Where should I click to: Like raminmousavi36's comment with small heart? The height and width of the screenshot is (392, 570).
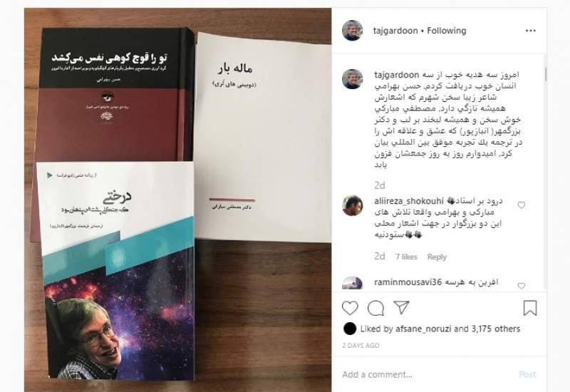tap(522, 286)
